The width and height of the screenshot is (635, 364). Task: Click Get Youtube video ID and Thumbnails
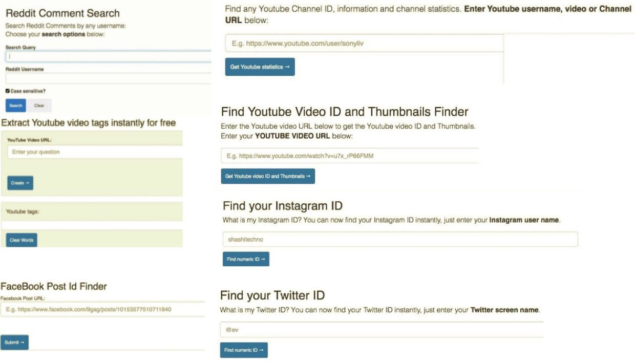click(x=268, y=176)
